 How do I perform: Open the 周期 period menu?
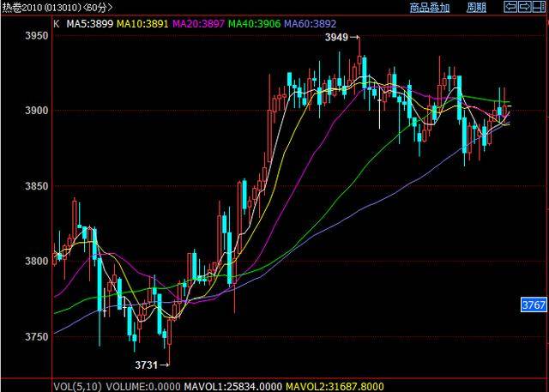click(x=476, y=8)
